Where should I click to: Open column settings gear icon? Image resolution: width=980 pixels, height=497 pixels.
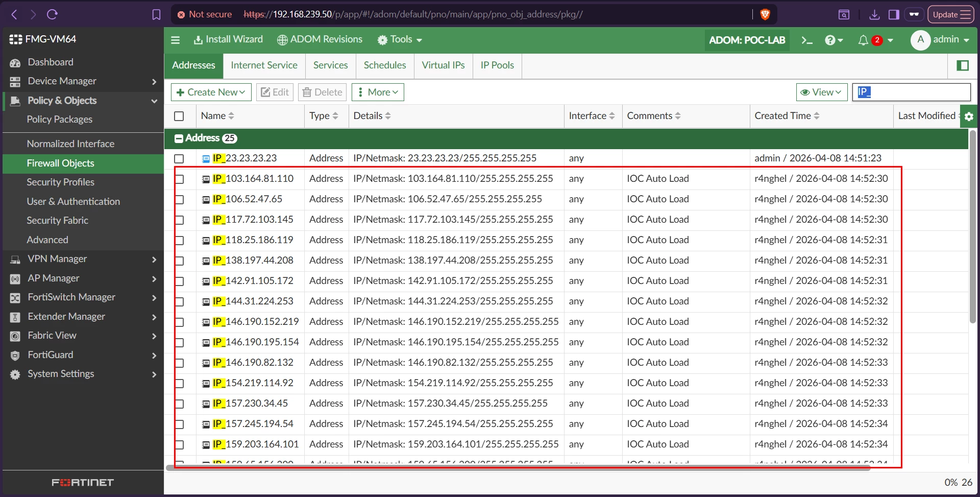point(969,116)
